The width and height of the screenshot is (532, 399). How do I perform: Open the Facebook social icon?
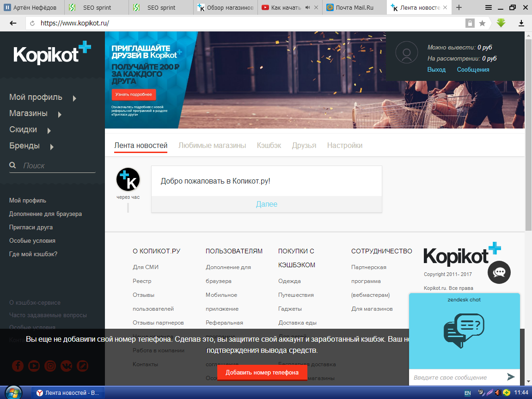pyautogui.click(x=18, y=365)
